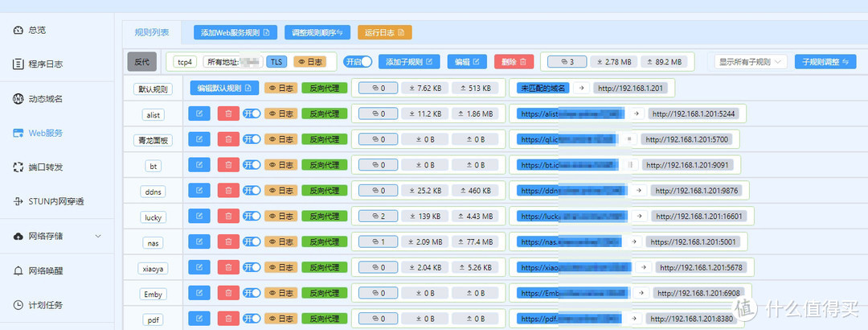Toggle the ddns rule switch

click(252, 190)
